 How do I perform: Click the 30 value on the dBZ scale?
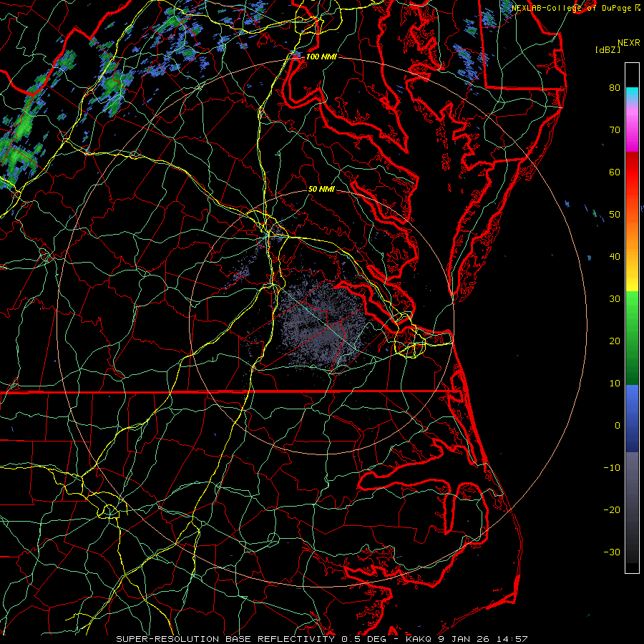tap(615, 299)
